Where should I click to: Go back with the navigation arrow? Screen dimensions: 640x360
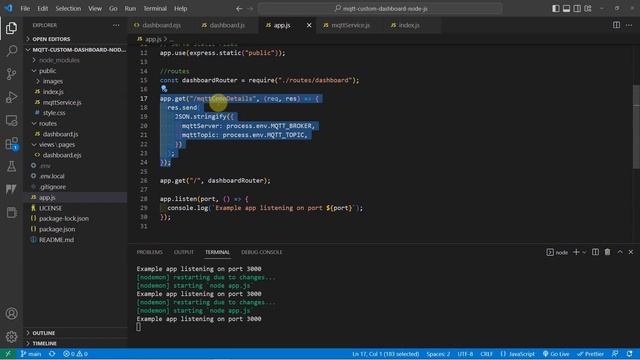click(239, 9)
